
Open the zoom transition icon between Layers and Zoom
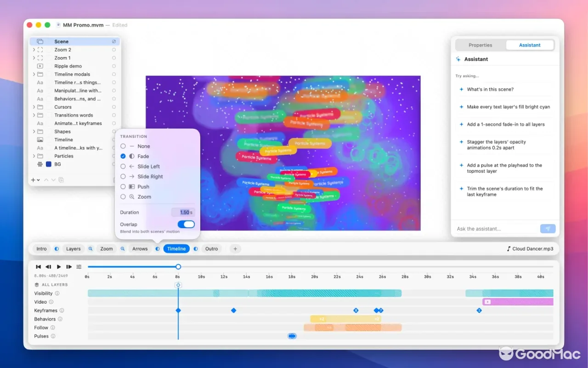click(90, 249)
